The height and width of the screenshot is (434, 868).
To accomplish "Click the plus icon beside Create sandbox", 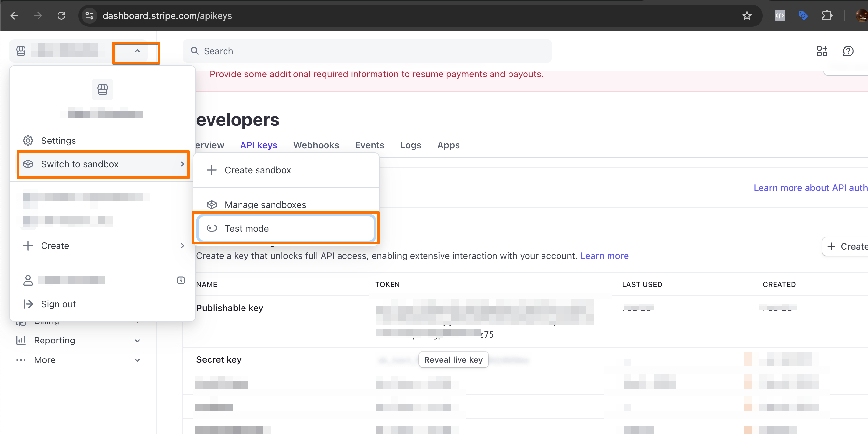I will 211,170.
